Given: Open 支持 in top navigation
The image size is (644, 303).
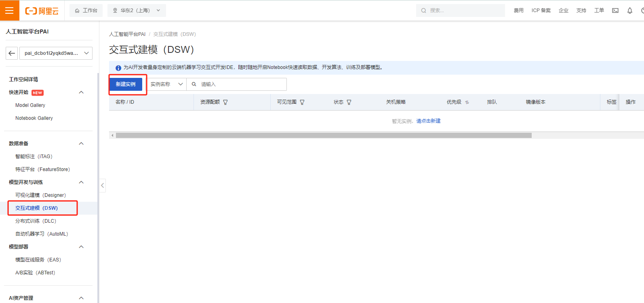Looking at the screenshot, I should 581,10.
